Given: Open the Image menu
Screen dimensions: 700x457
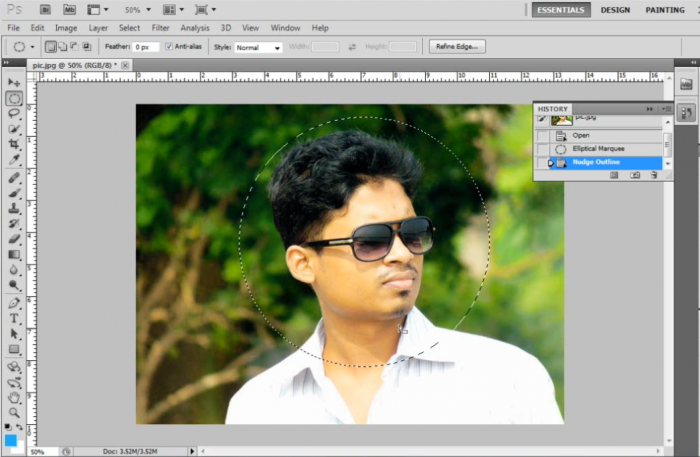Looking at the screenshot, I should [66, 28].
